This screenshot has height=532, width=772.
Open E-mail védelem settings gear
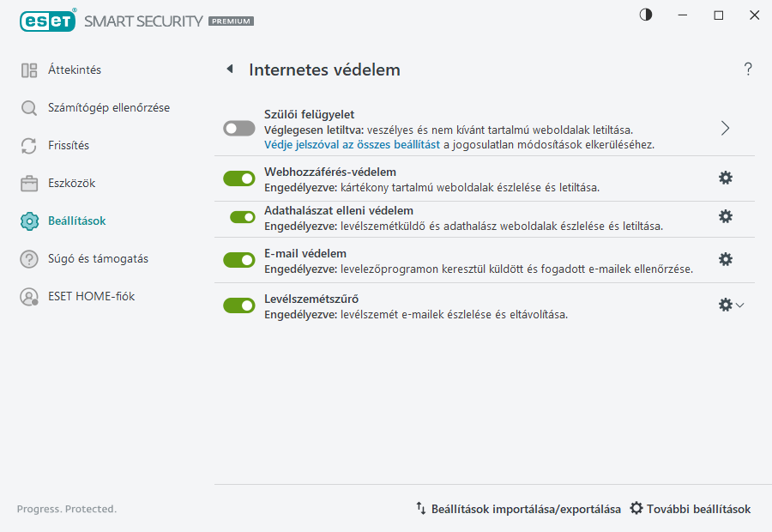[x=726, y=258]
